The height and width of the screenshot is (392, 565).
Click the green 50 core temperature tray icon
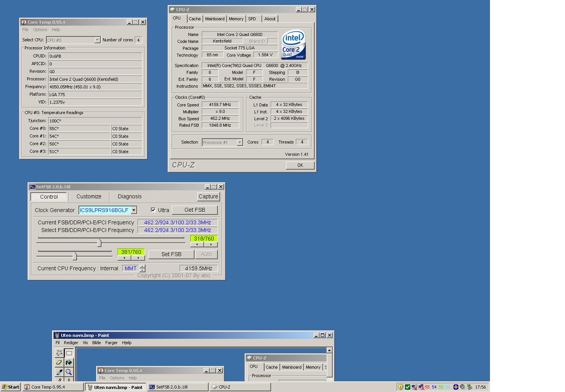[x=441, y=387]
